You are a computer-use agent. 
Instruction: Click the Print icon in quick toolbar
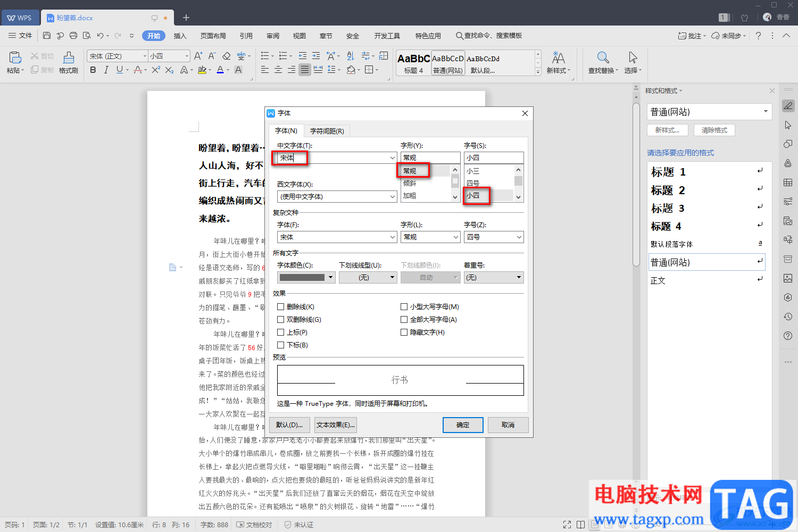[73, 36]
